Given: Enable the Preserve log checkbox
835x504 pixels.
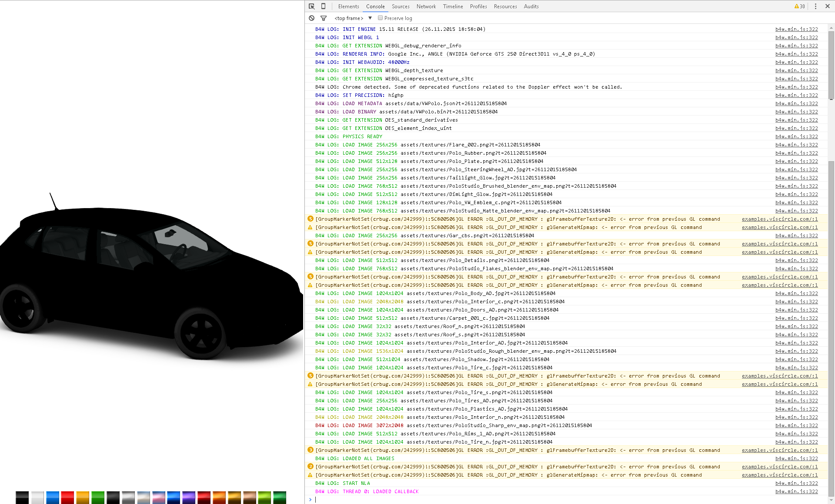Looking at the screenshot, I should tap(380, 18).
